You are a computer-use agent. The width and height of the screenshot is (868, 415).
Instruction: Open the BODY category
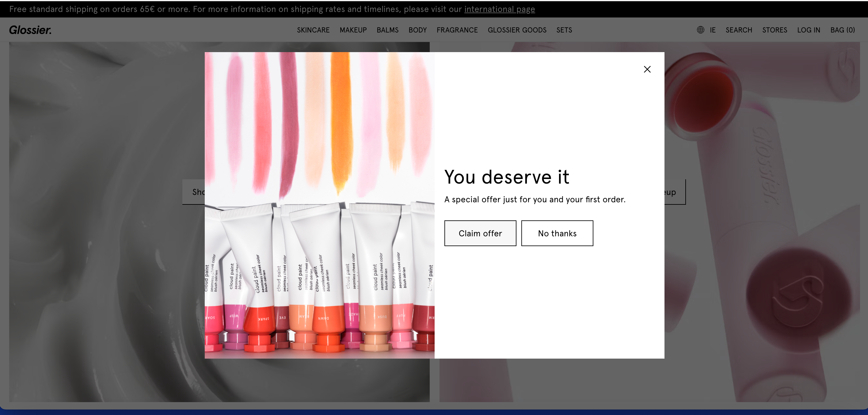417,30
